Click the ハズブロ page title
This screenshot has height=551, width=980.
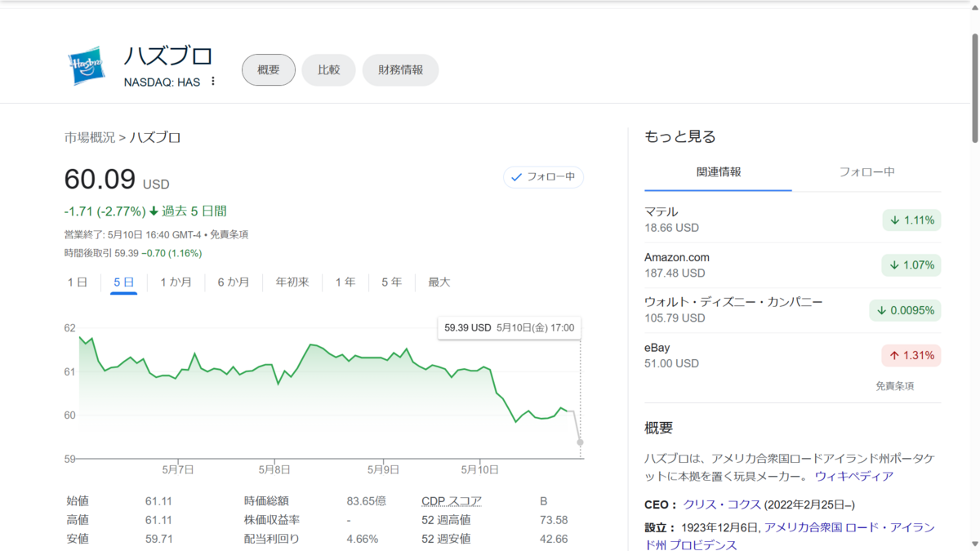(x=168, y=56)
